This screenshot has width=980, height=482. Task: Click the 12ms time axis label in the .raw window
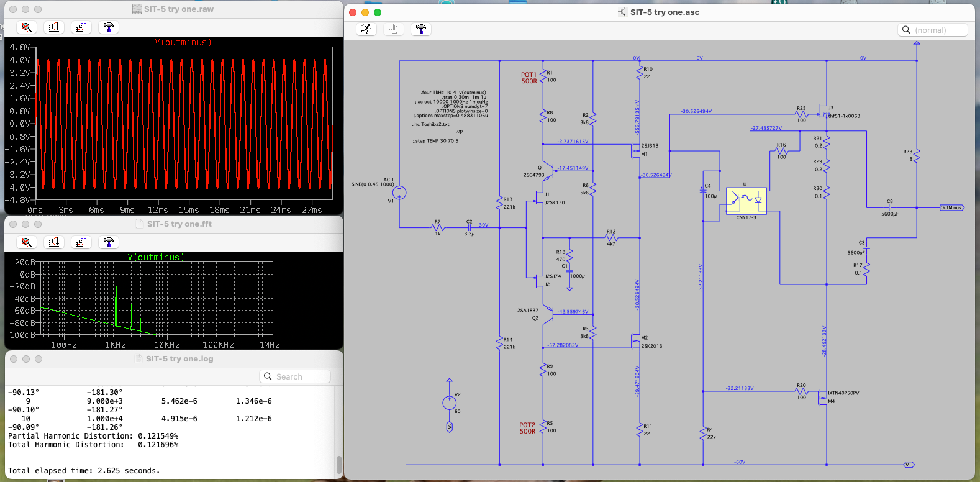point(158,210)
